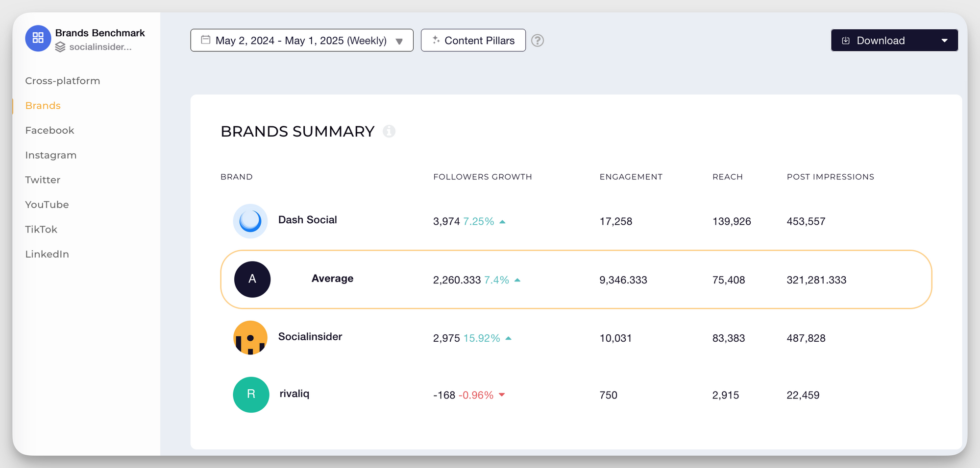Click Socialinsider followers growth value 2,975
980x468 pixels.
pos(446,338)
